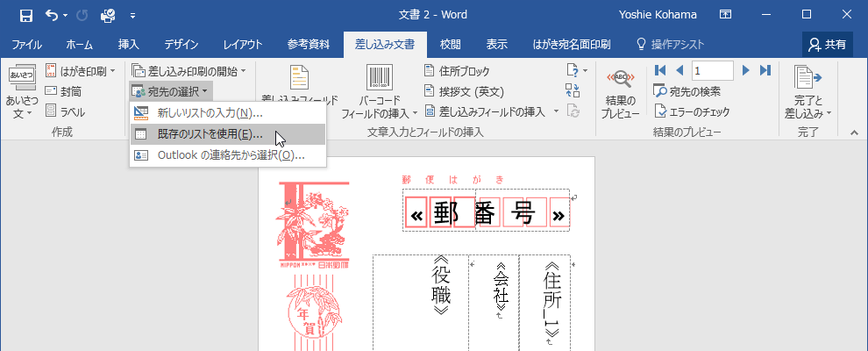Screen dimensions: 868x351
Task: Click the 操作アシスト search box
Action: [x=671, y=45]
